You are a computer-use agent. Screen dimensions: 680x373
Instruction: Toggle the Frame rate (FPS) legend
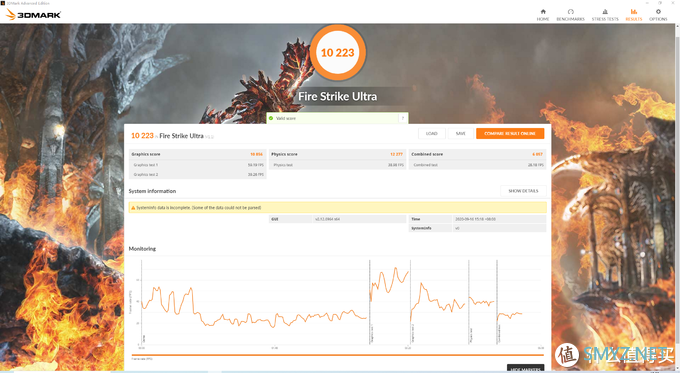point(142,359)
